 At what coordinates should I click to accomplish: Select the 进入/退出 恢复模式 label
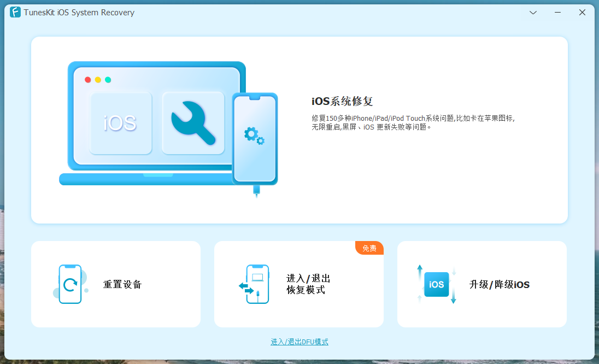[308, 284]
